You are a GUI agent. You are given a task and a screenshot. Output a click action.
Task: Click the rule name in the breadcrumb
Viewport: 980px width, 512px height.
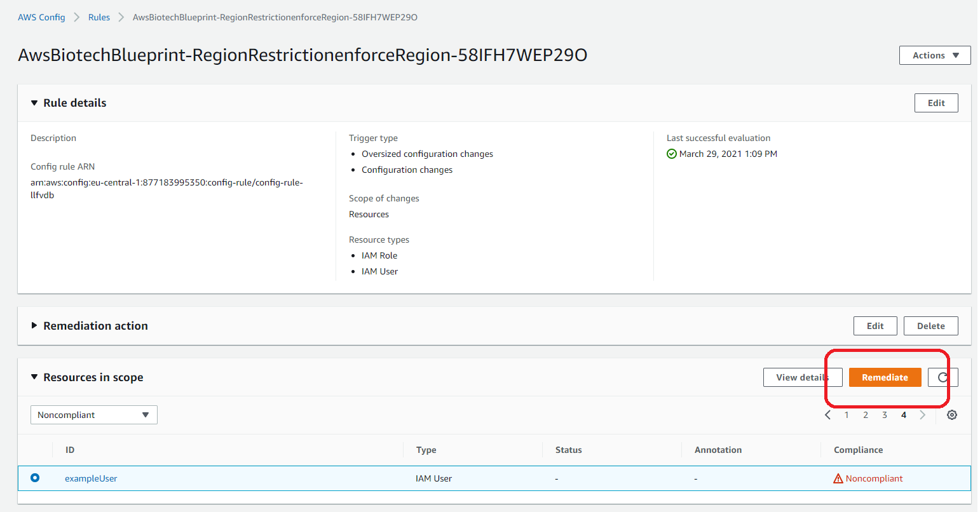(x=275, y=17)
